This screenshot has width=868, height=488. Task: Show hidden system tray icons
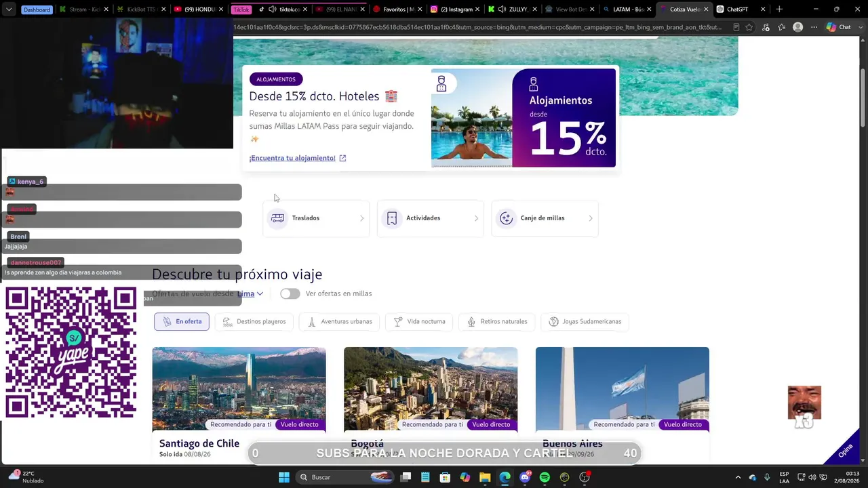[x=738, y=477]
